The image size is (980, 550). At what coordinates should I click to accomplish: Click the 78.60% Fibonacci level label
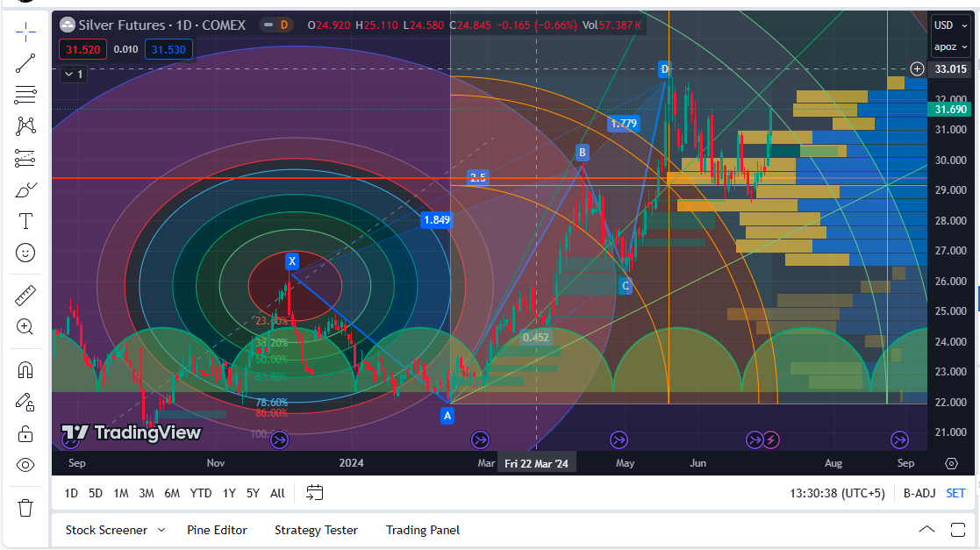tap(271, 403)
